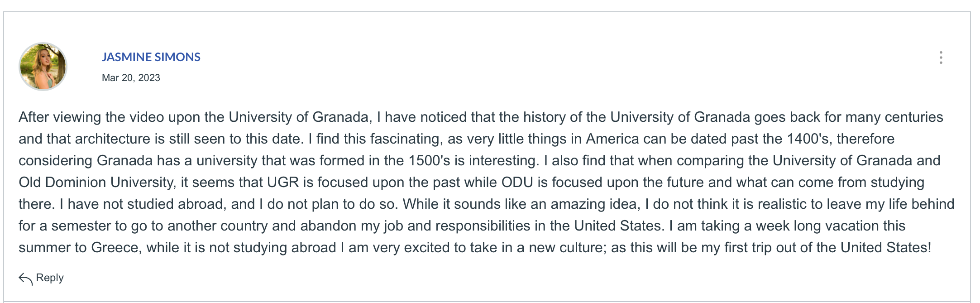Click the Mar 20, 2023 timestamp
This screenshot has height=303, width=980.
131,78
